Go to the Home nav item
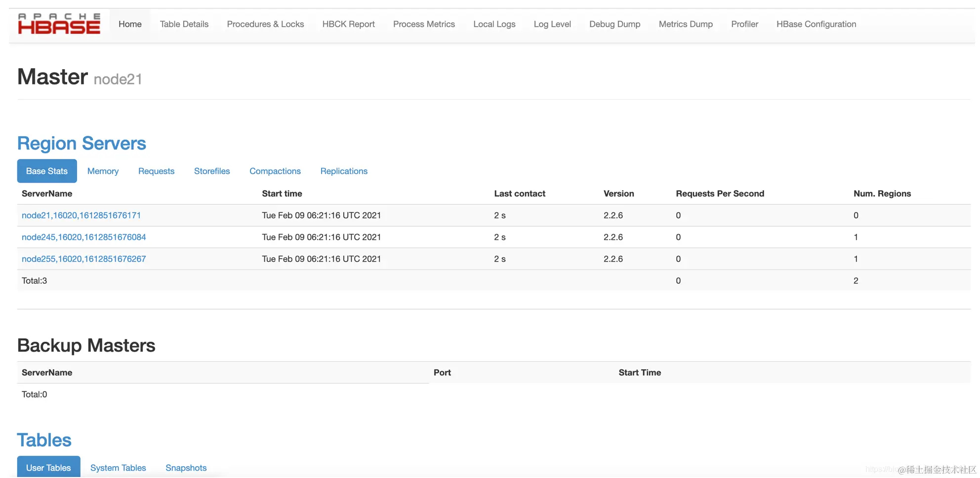The width and height of the screenshot is (980, 478). tap(130, 24)
